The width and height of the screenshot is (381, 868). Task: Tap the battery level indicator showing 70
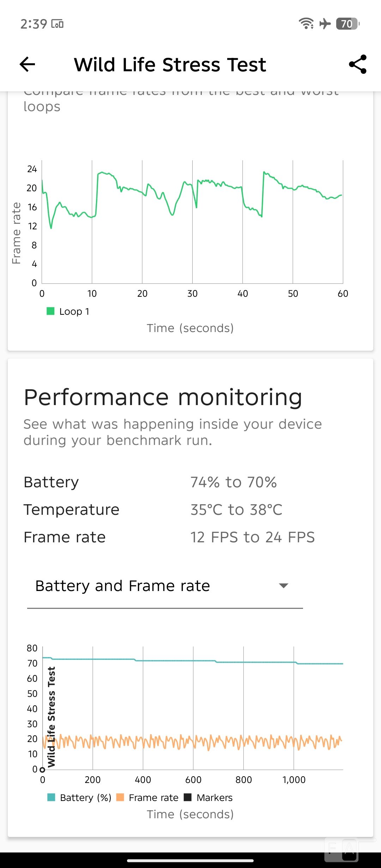(x=347, y=24)
